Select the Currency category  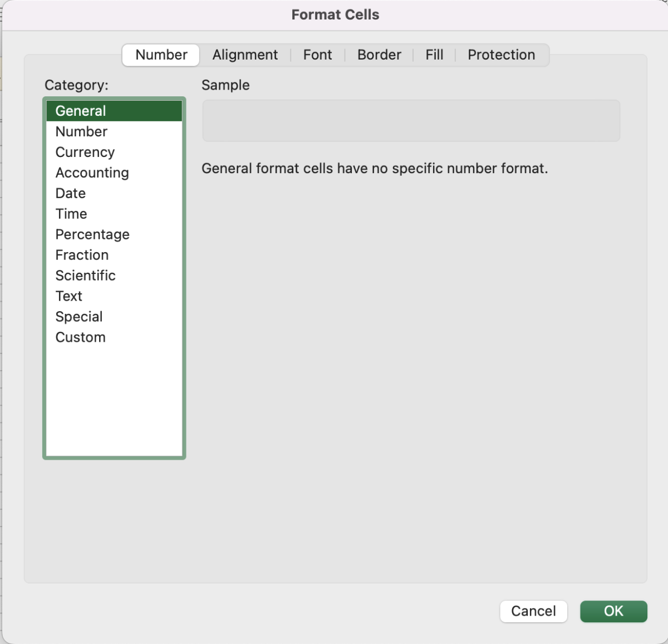(85, 152)
